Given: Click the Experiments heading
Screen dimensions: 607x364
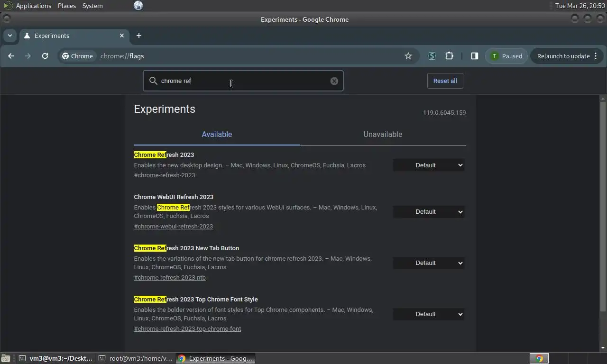Looking at the screenshot, I should tap(165, 109).
